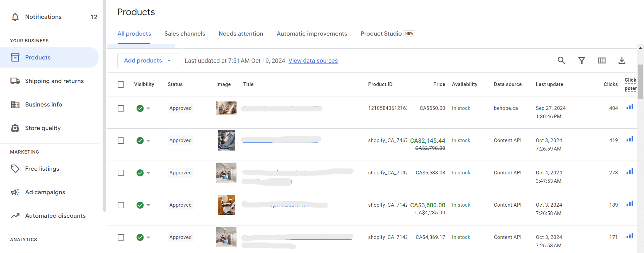Click green visibility check for CA$2,145.44 product
This screenshot has width=644, height=253.
[x=140, y=140]
